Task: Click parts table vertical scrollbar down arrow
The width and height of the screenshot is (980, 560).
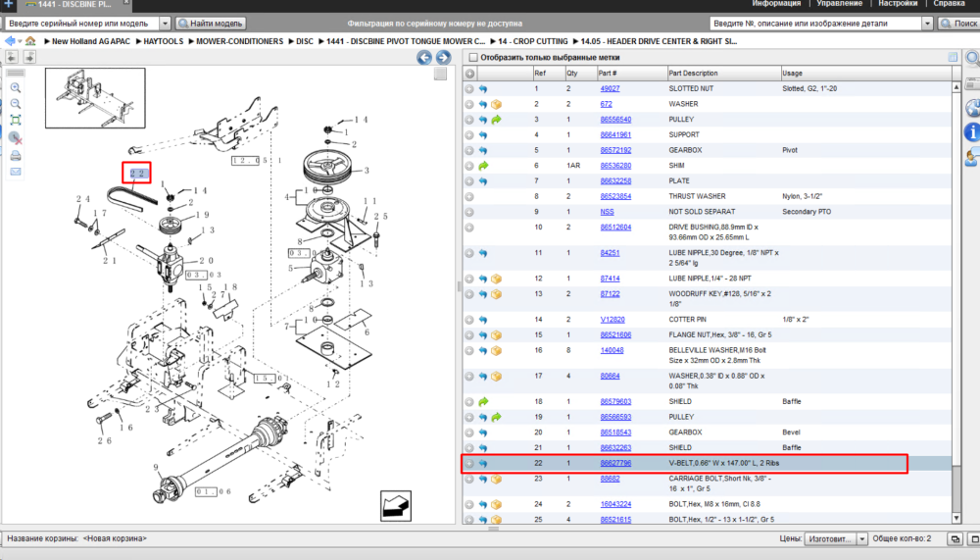Action: 956,518
